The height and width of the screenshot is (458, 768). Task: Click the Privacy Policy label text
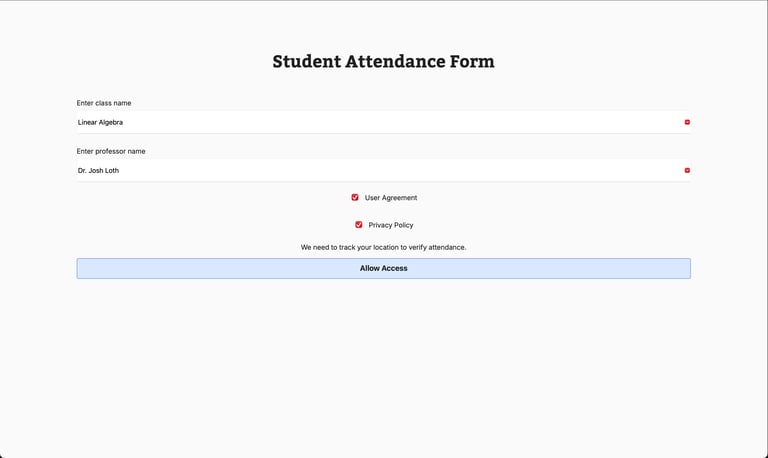tap(391, 225)
